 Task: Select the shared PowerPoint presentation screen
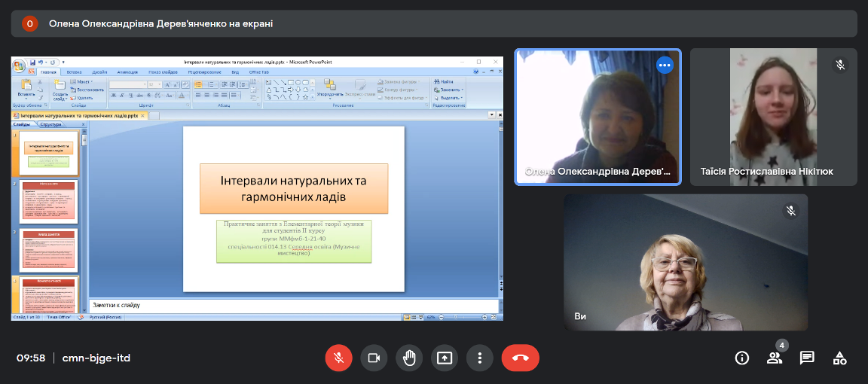[x=257, y=188]
